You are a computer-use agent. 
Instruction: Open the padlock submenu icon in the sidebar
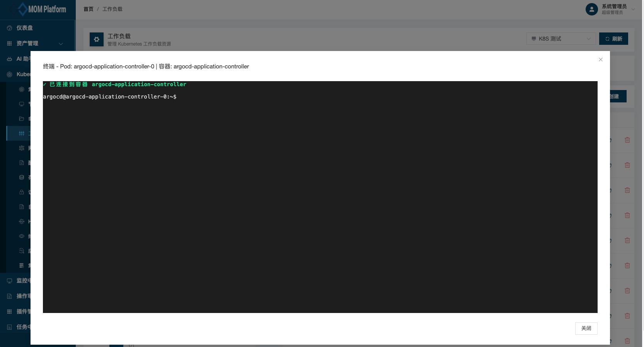[x=22, y=192]
